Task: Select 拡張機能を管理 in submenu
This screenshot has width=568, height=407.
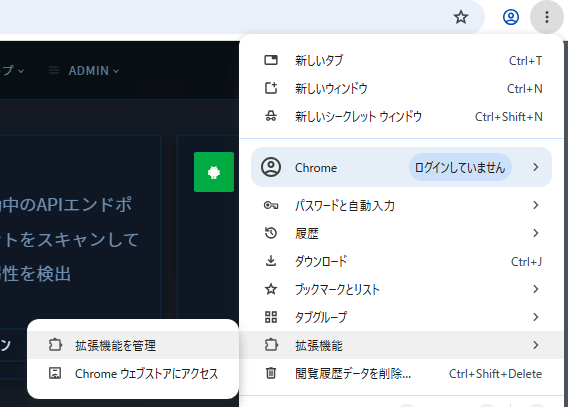Action: point(133,345)
